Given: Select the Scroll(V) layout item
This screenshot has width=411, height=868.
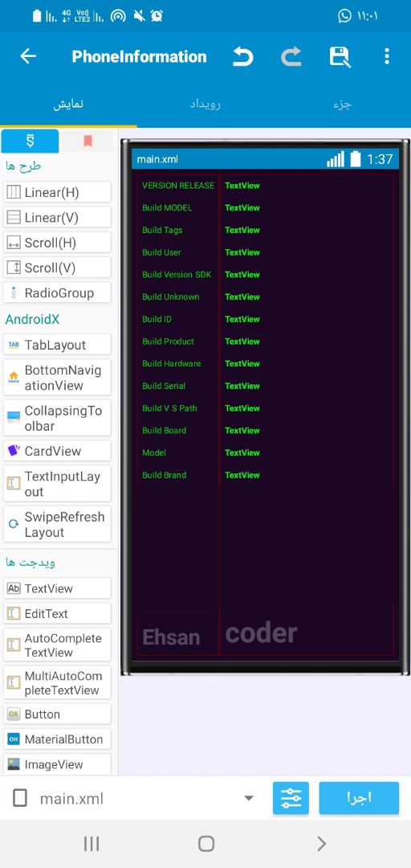Looking at the screenshot, I should [57, 268].
